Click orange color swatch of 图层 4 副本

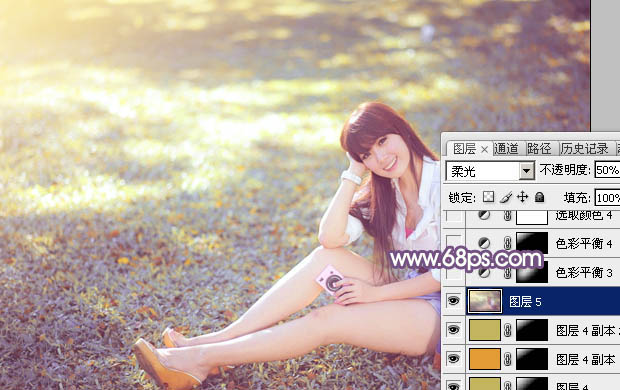(x=485, y=359)
